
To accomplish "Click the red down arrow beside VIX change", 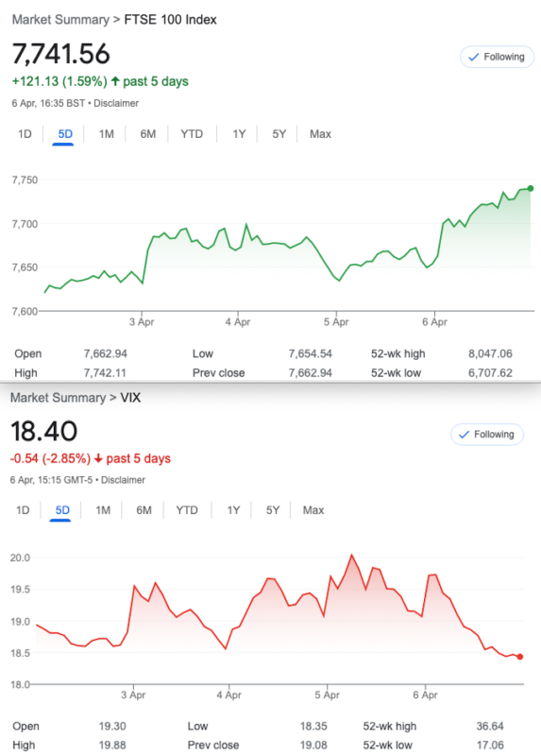I will pos(98,458).
